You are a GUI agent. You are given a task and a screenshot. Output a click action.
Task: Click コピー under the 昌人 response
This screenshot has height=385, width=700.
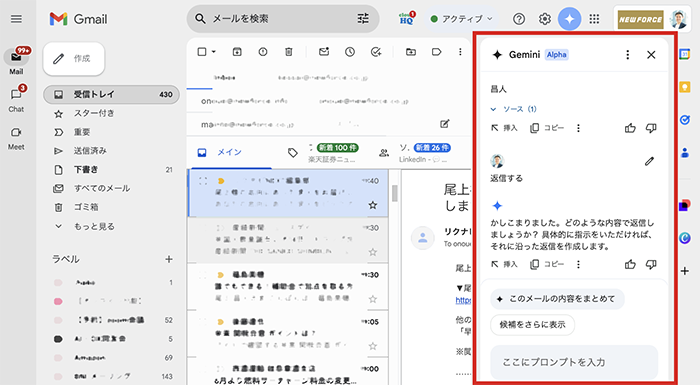click(547, 128)
